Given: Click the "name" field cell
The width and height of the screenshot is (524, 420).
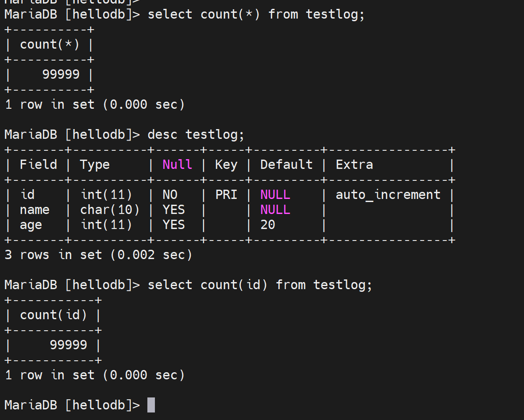Looking at the screenshot, I should coord(35,210).
